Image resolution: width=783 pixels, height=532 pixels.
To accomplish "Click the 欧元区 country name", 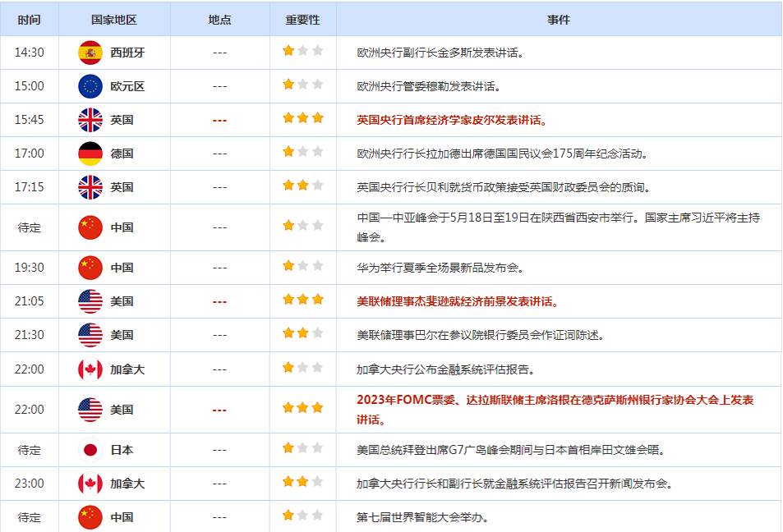I will pyautogui.click(x=127, y=86).
